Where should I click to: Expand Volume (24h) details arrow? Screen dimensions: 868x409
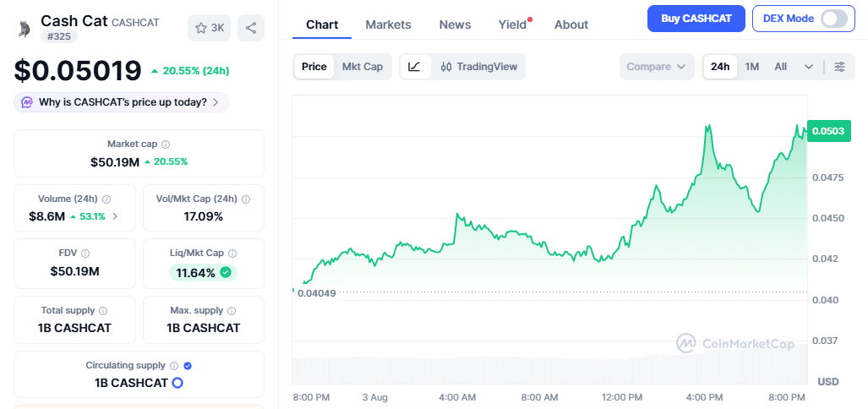[115, 216]
